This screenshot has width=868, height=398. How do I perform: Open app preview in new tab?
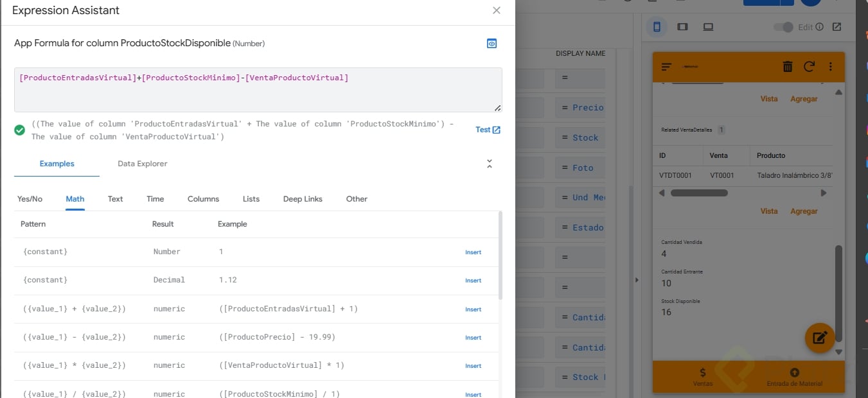click(837, 27)
